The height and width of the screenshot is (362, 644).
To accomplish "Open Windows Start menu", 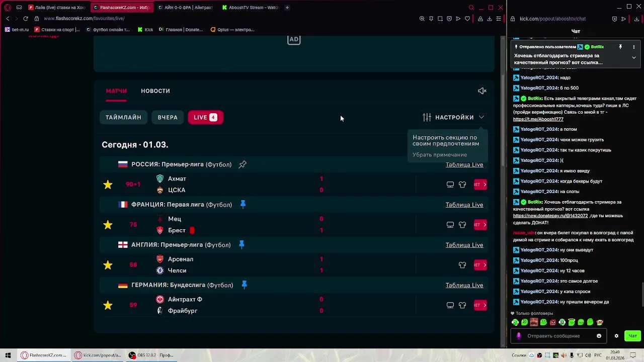I will [x=8, y=355].
